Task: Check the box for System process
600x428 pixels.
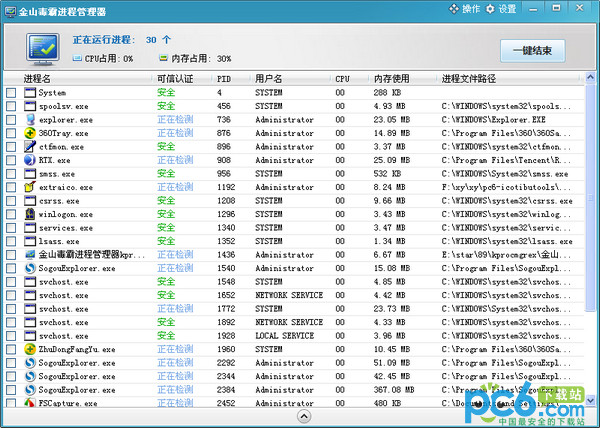Action: click(x=11, y=93)
